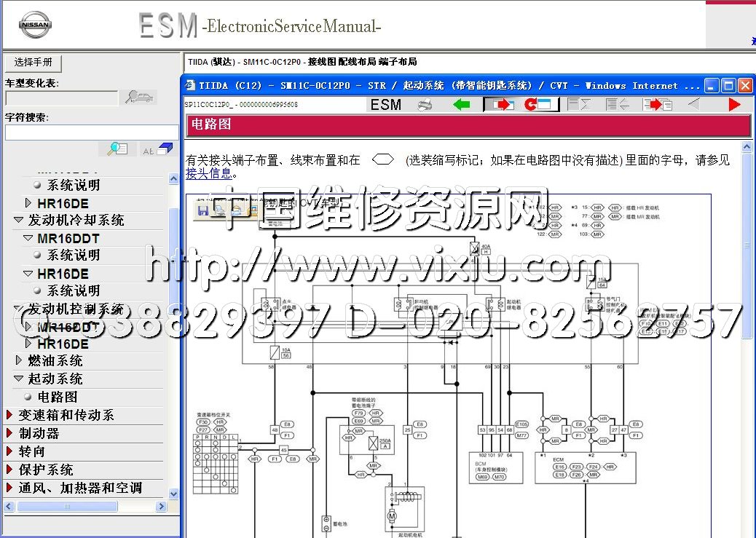This screenshot has height=538, width=756.
Task: Focus the 字符搜索 search field
Action: 92,132
